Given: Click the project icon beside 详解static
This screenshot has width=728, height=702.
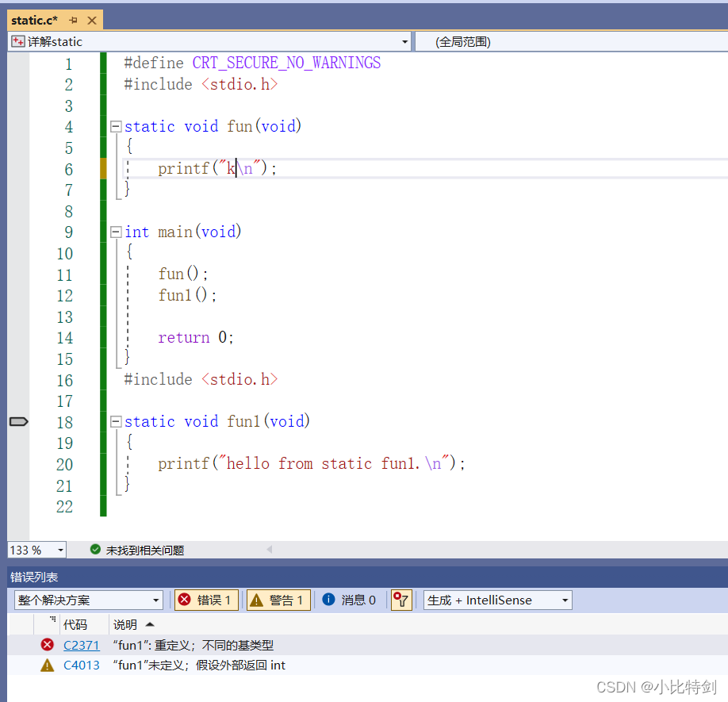Looking at the screenshot, I should click(x=18, y=42).
